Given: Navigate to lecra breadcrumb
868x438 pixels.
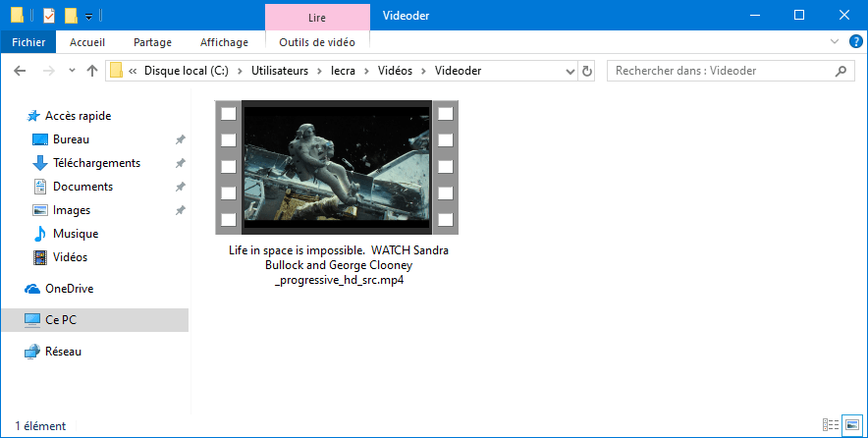Looking at the screenshot, I should coord(343,71).
